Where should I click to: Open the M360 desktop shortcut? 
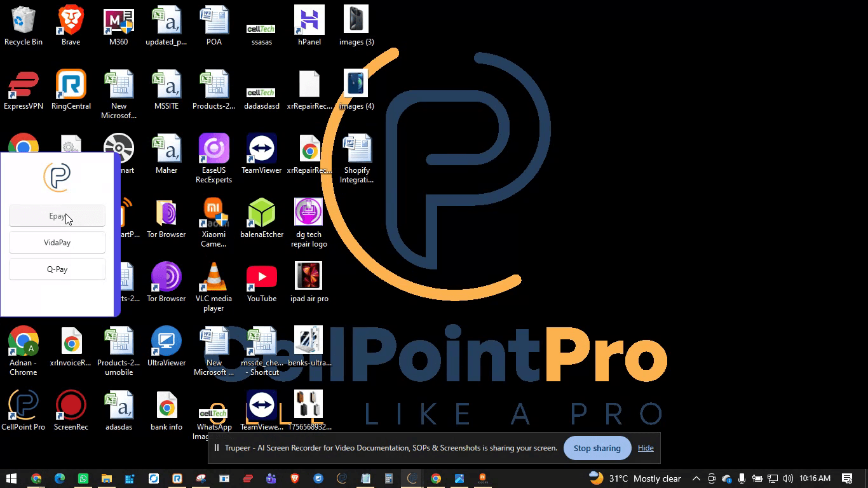tap(119, 26)
